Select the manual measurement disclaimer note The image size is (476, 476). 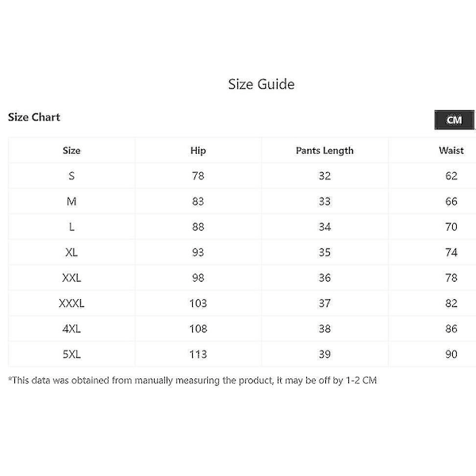click(193, 380)
